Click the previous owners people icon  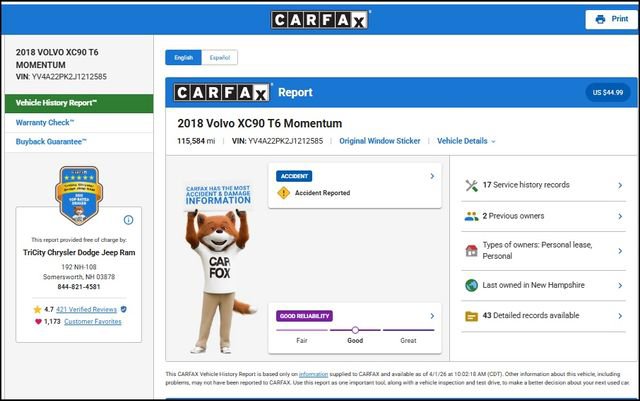pos(471,216)
